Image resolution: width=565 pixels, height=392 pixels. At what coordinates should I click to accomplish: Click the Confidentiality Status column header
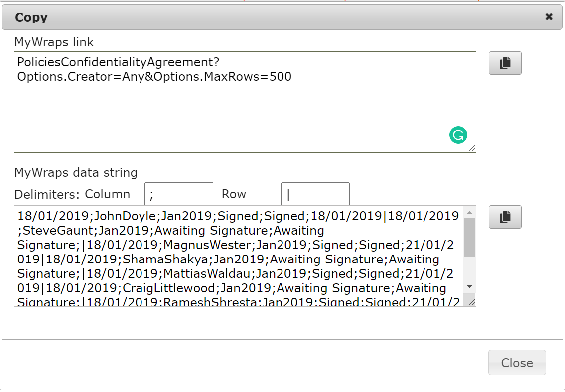(x=464, y=1)
